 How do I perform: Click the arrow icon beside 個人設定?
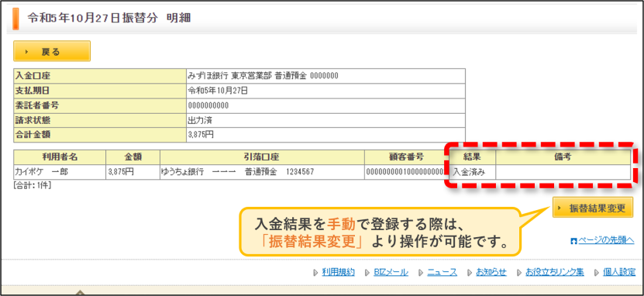[x=597, y=273]
